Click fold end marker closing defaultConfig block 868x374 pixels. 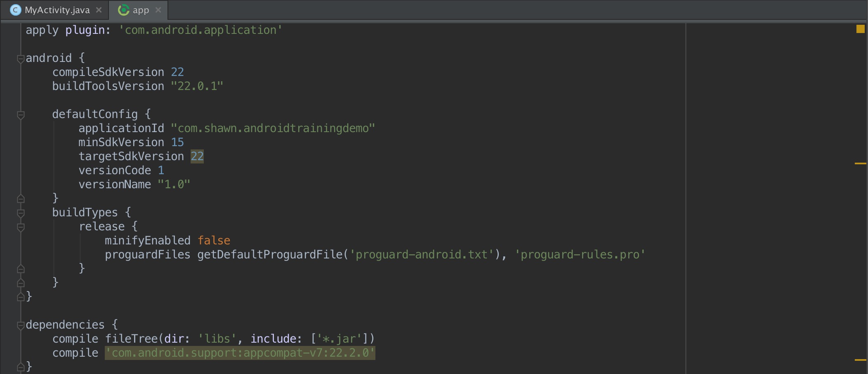21,199
